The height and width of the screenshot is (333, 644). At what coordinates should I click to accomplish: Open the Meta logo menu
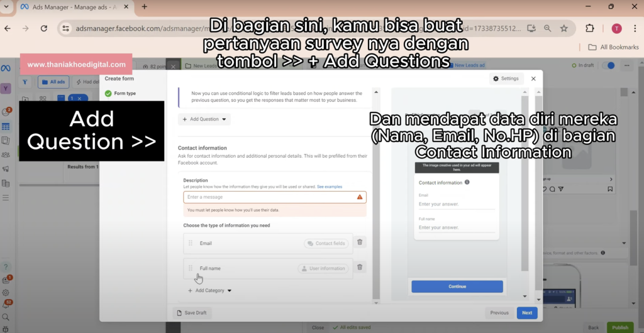[x=6, y=68]
